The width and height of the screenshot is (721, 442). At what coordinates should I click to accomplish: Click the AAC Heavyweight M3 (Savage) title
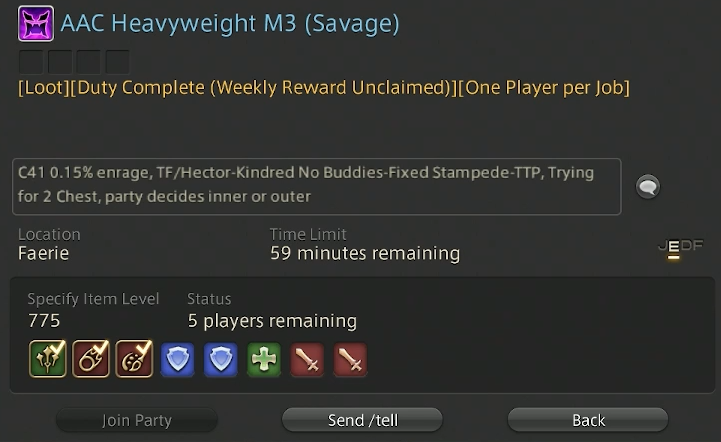230,23
